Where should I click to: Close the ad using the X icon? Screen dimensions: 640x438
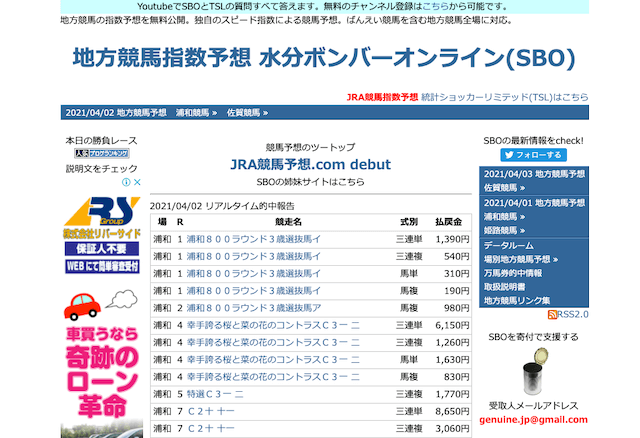(138, 182)
